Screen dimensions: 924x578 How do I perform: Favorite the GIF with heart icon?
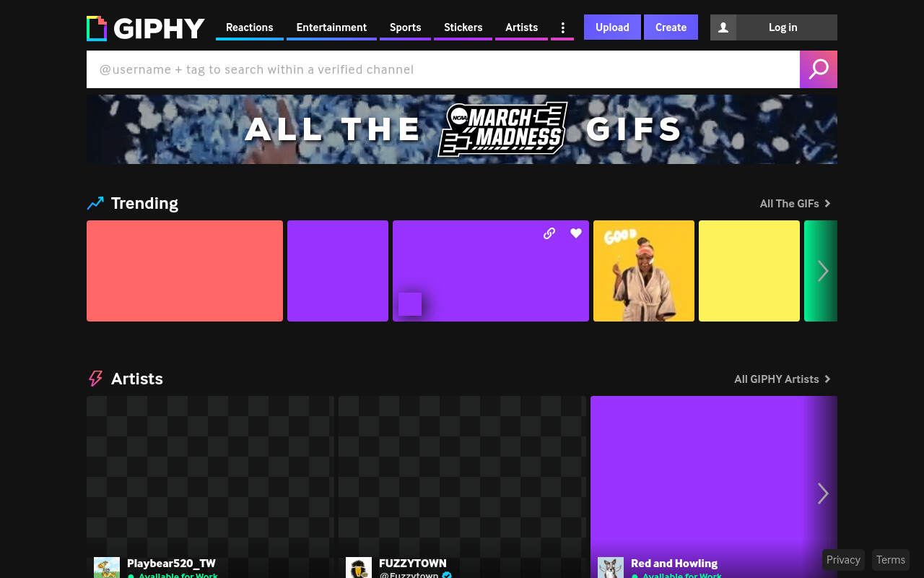pos(576,233)
